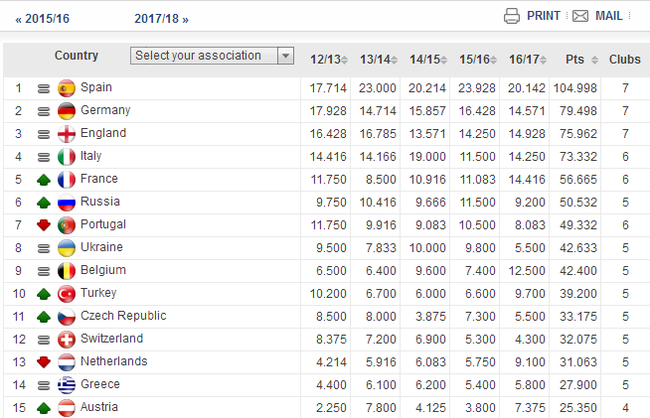Click the Clubs column header

tap(625, 60)
